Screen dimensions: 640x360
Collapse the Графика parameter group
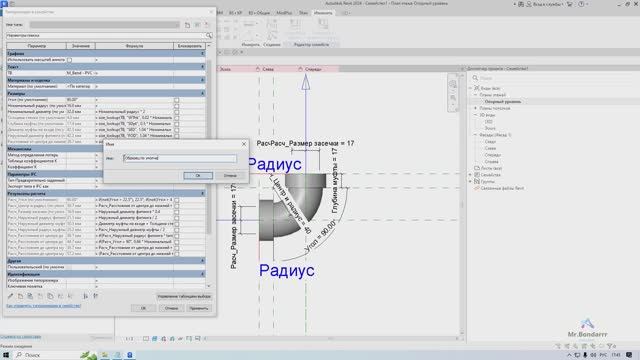(202, 53)
